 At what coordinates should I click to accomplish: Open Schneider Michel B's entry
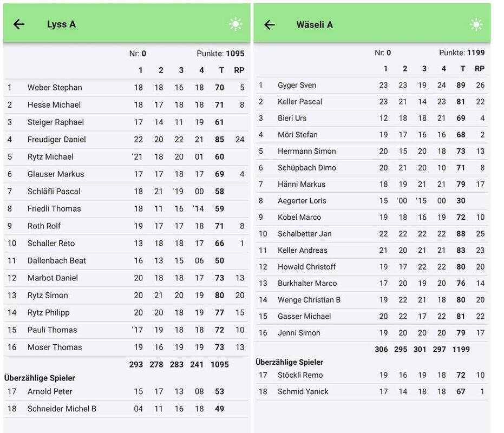click(62, 409)
